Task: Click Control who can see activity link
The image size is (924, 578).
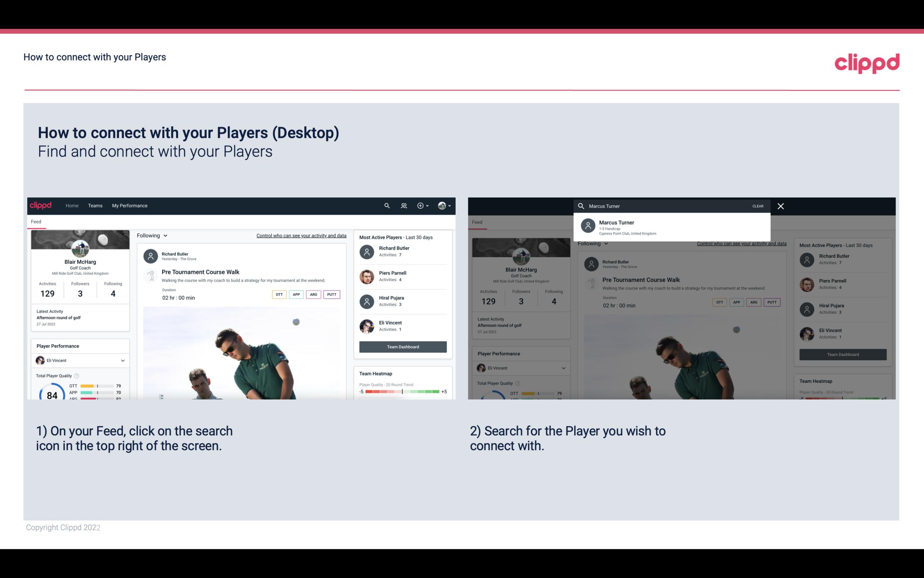Action: tap(301, 236)
